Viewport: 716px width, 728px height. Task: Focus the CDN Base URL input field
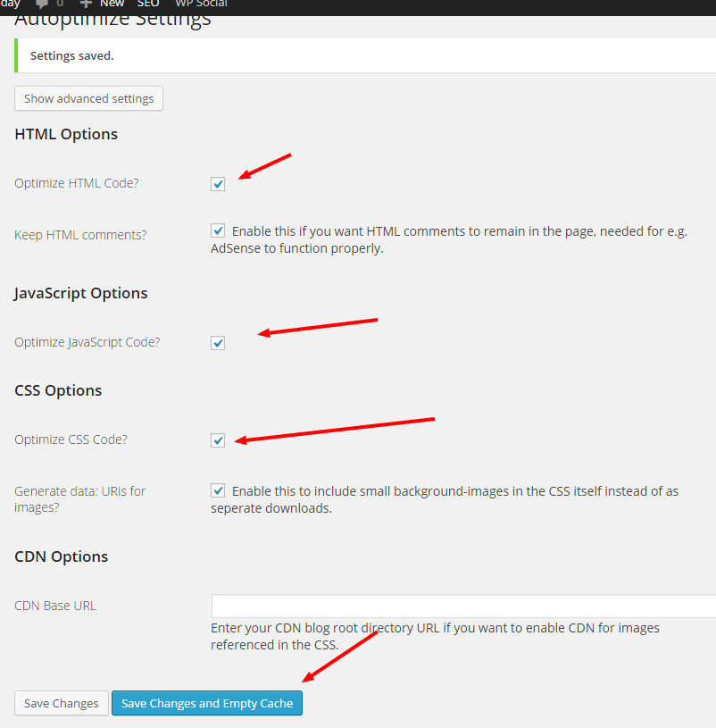(463, 606)
